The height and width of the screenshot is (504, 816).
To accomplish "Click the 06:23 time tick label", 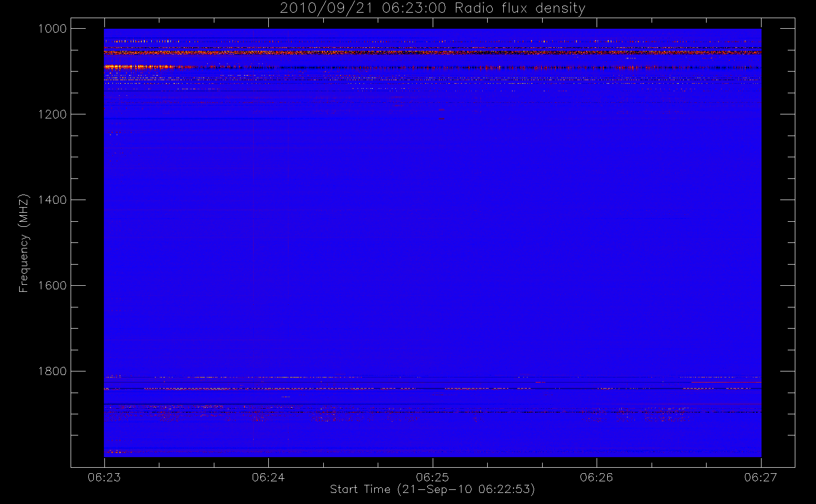I will pyautogui.click(x=104, y=477).
